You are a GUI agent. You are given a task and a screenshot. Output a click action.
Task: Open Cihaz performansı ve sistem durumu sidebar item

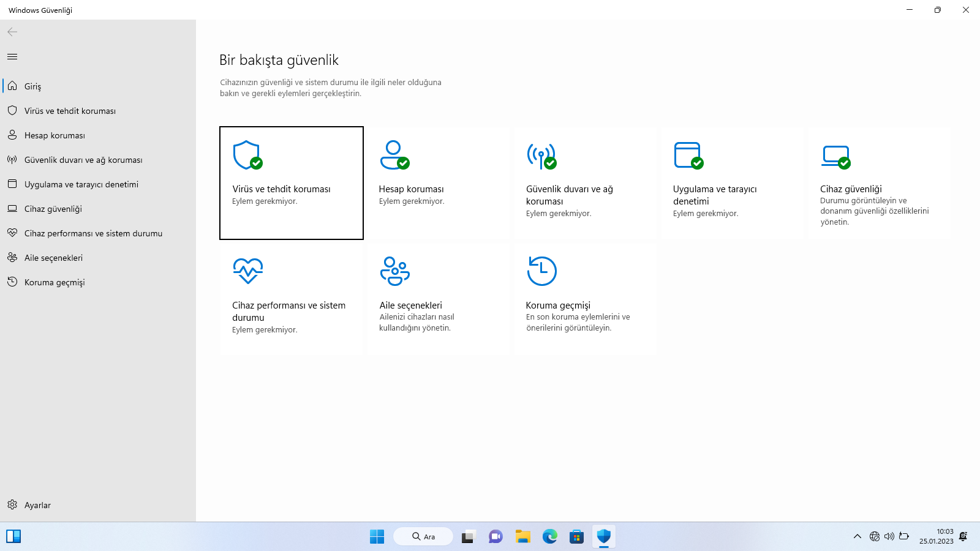coord(93,233)
